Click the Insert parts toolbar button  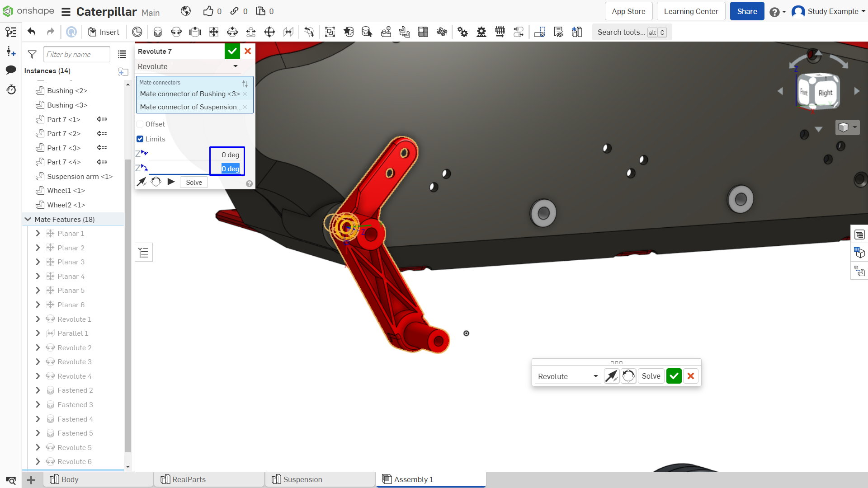tap(104, 32)
